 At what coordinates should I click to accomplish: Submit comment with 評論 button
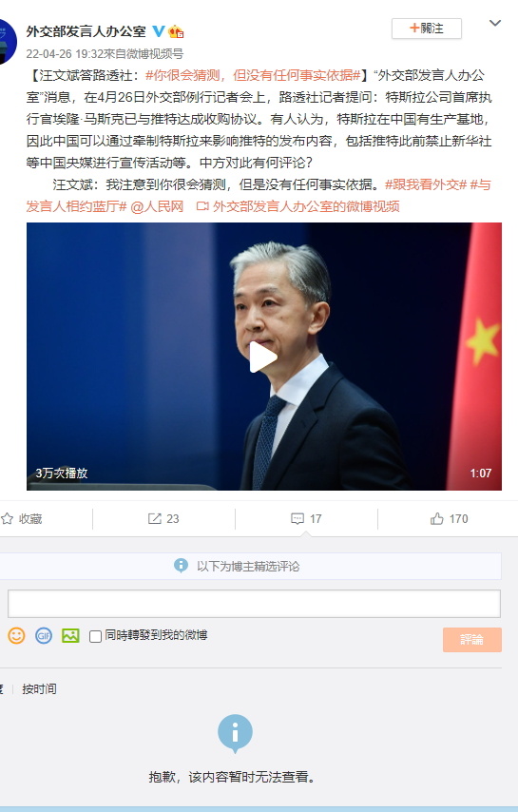(472, 640)
